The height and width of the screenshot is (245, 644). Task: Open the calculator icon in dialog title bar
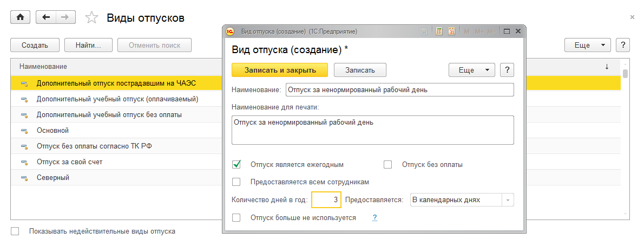[x=439, y=31]
